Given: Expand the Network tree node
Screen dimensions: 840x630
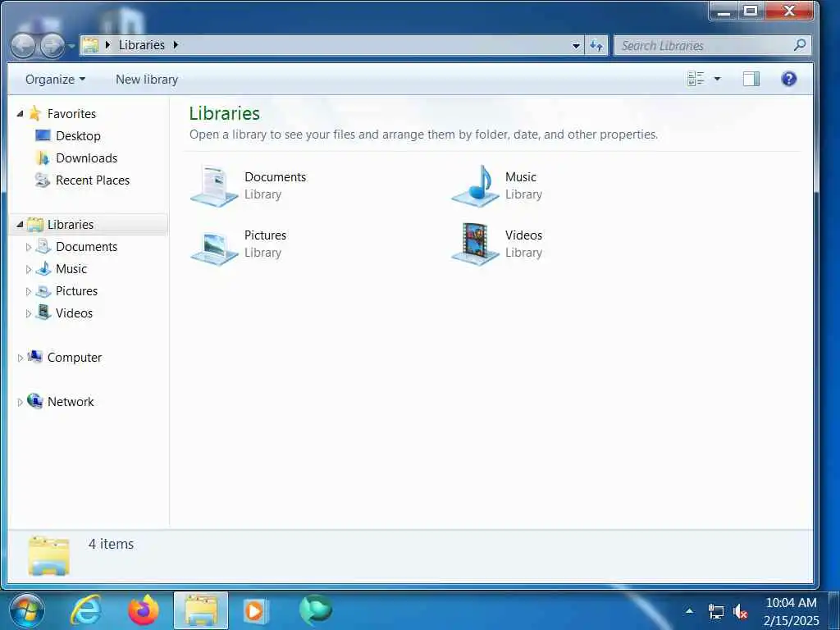Looking at the screenshot, I should [20, 402].
